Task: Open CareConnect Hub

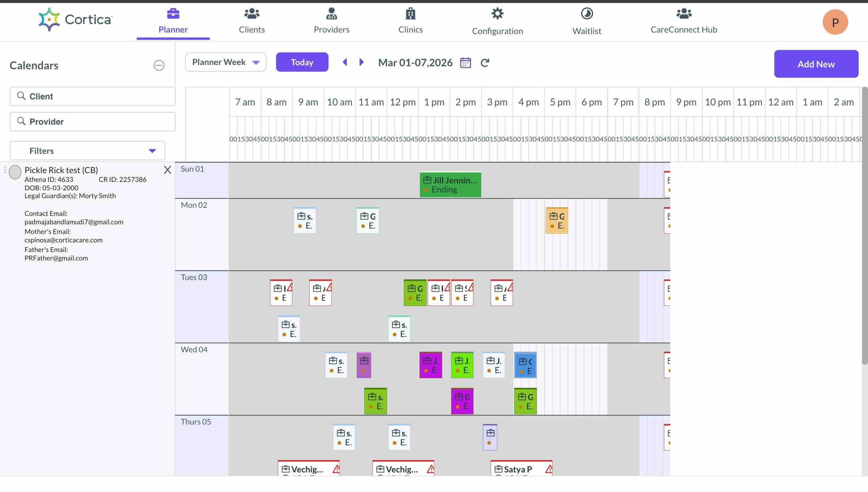Action: pos(684,21)
